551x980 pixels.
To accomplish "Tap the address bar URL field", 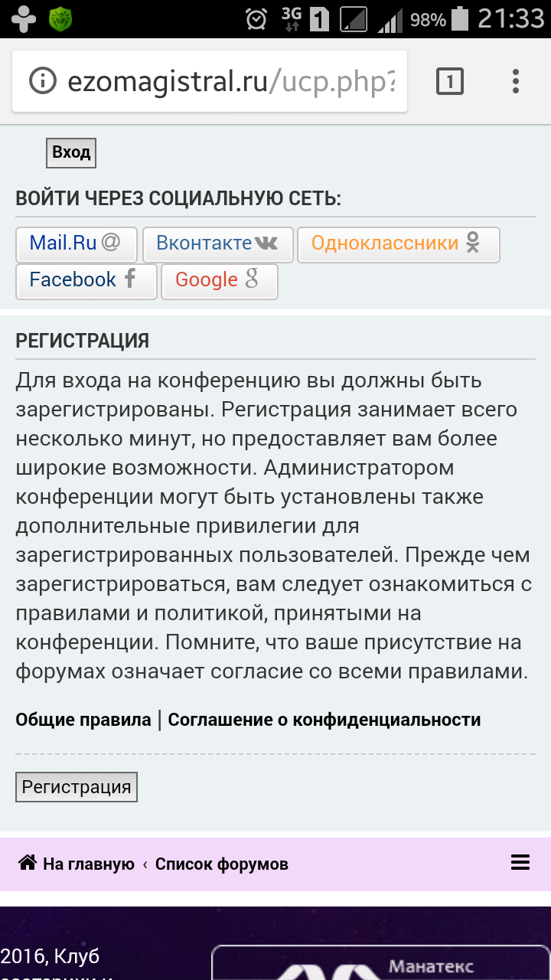I will pos(230,81).
